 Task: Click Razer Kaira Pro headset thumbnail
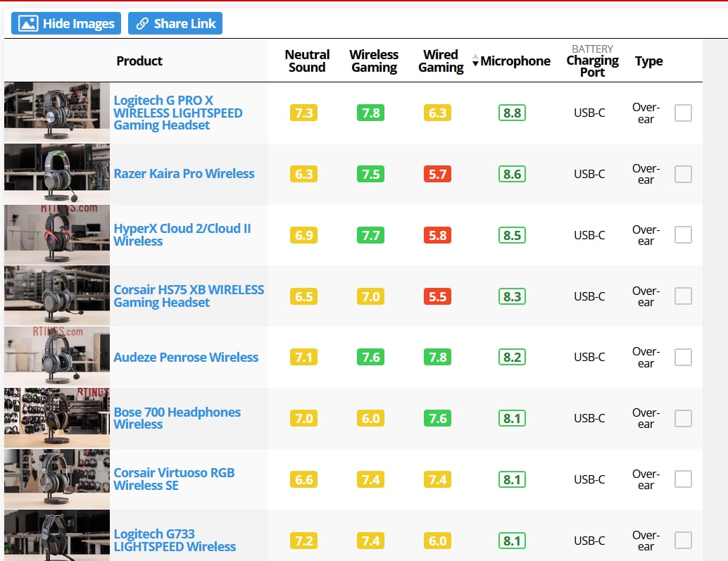click(57, 174)
